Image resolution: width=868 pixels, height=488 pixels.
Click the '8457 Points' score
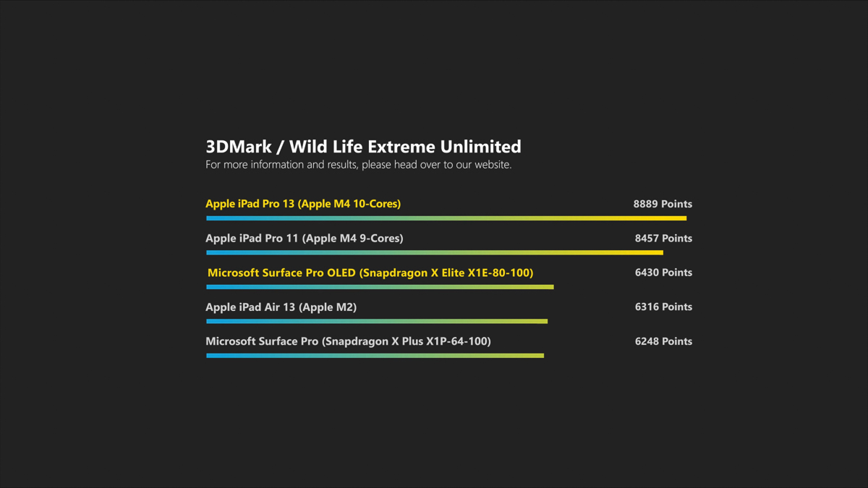[663, 239]
